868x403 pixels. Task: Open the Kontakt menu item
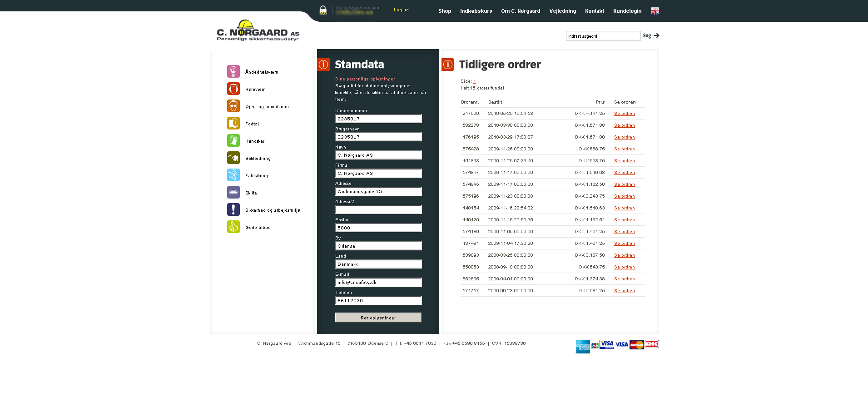point(594,11)
